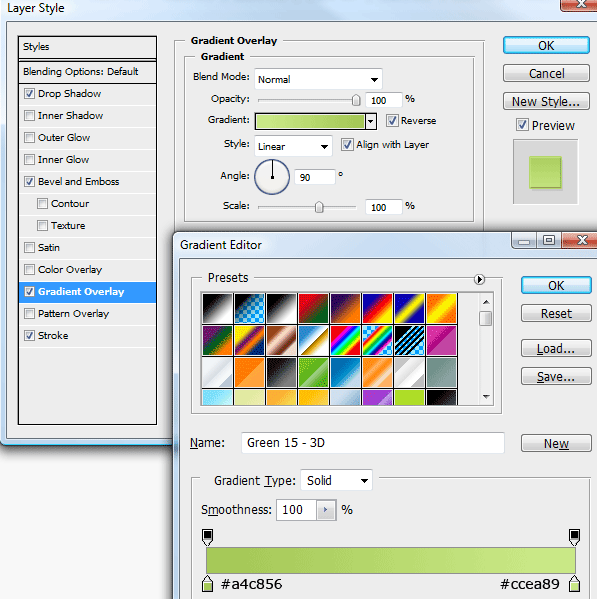
Task: Choose the transparent checkered stripes preset
Action: click(x=409, y=340)
